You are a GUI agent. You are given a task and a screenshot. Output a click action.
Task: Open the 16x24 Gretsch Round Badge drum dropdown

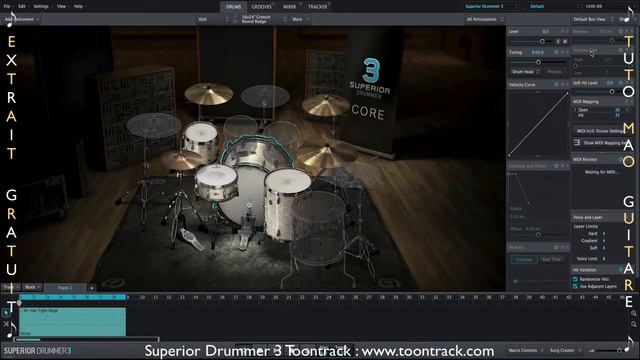[263, 19]
